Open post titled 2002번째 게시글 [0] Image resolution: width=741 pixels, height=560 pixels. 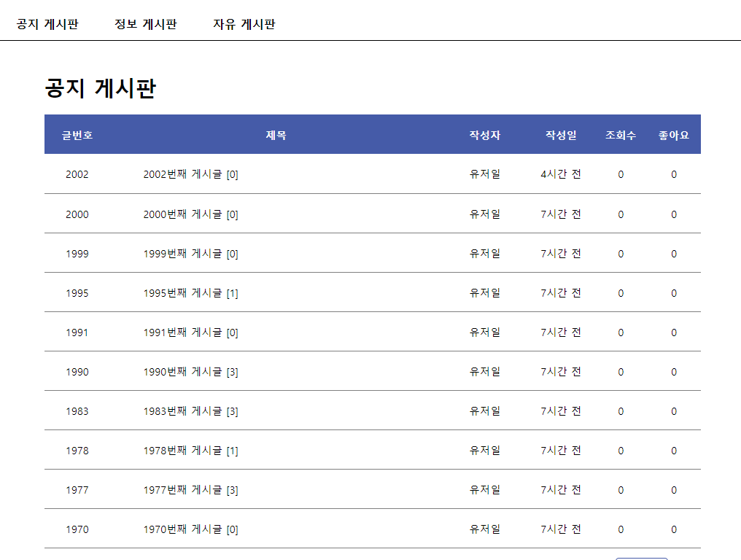pos(190,174)
